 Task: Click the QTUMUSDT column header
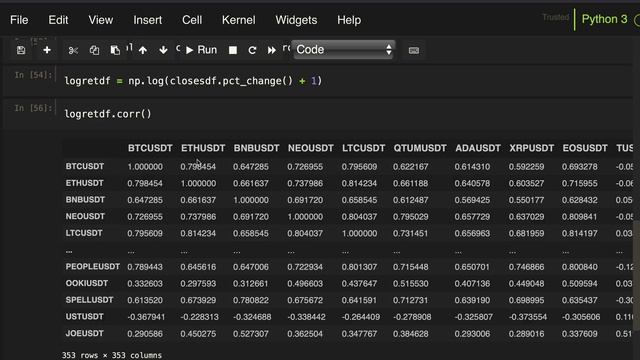[420, 148]
